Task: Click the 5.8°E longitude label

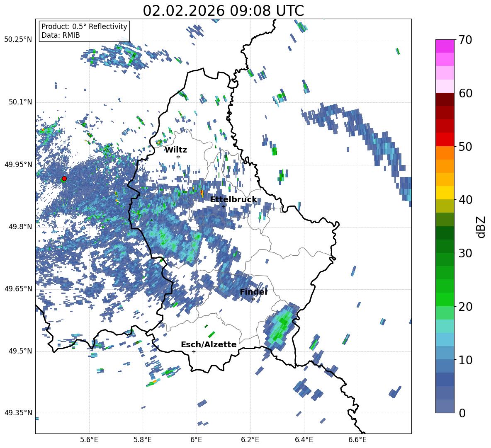Action: [x=143, y=440]
